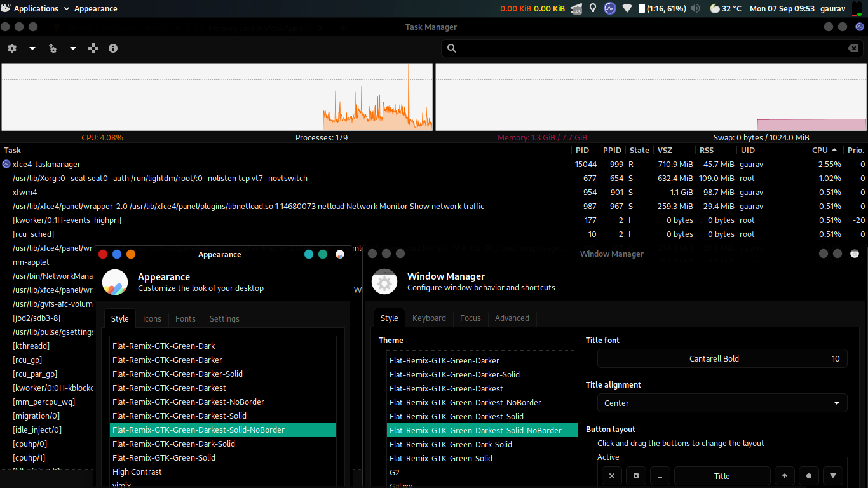Screen dimensions: 868x488
Task: Click the Wi-Fi network tray icon
Action: point(627,8)
